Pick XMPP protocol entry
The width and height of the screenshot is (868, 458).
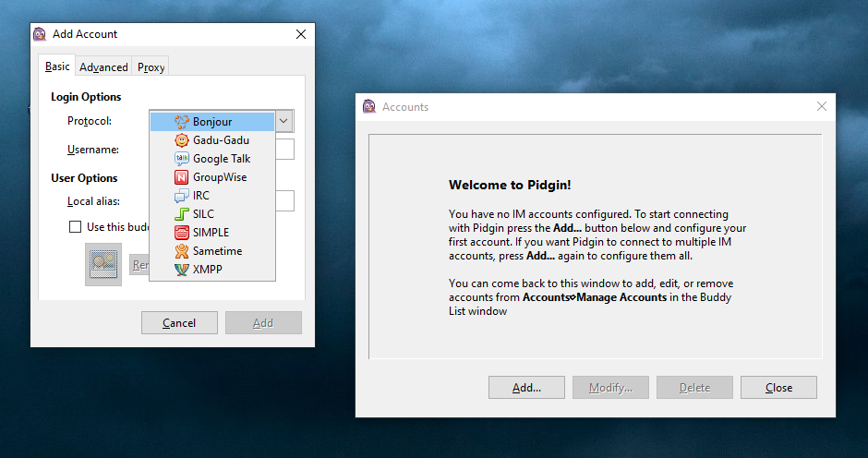pos(212,270)
